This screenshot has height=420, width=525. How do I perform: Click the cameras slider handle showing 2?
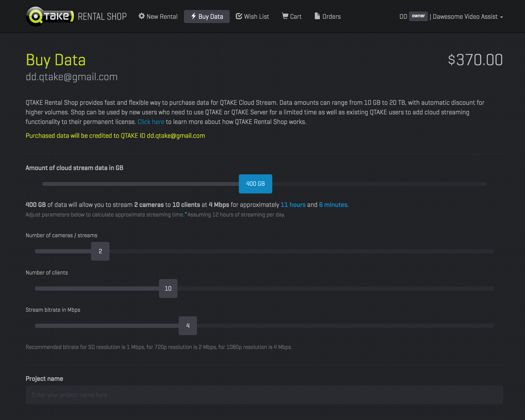tap(100, 251)
